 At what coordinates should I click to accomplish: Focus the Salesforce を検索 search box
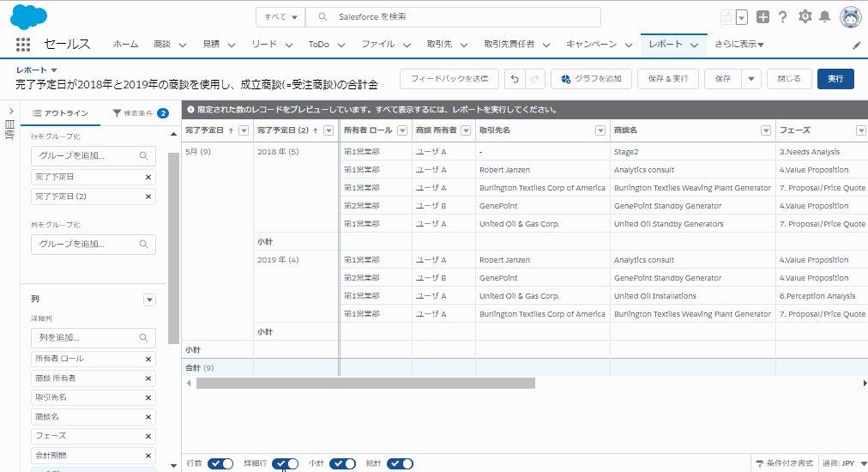pyautogui.click(x=453, y=17)
